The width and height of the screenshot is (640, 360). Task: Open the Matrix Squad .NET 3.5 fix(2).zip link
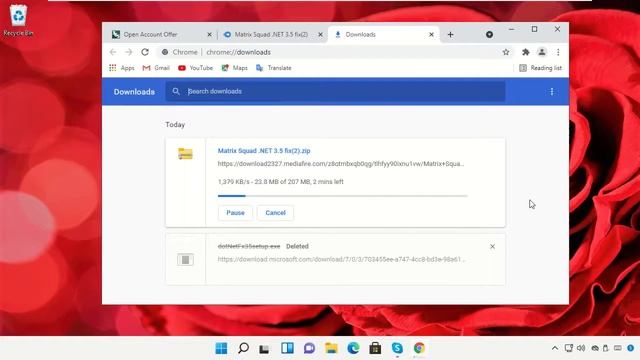tap(264, 151)
